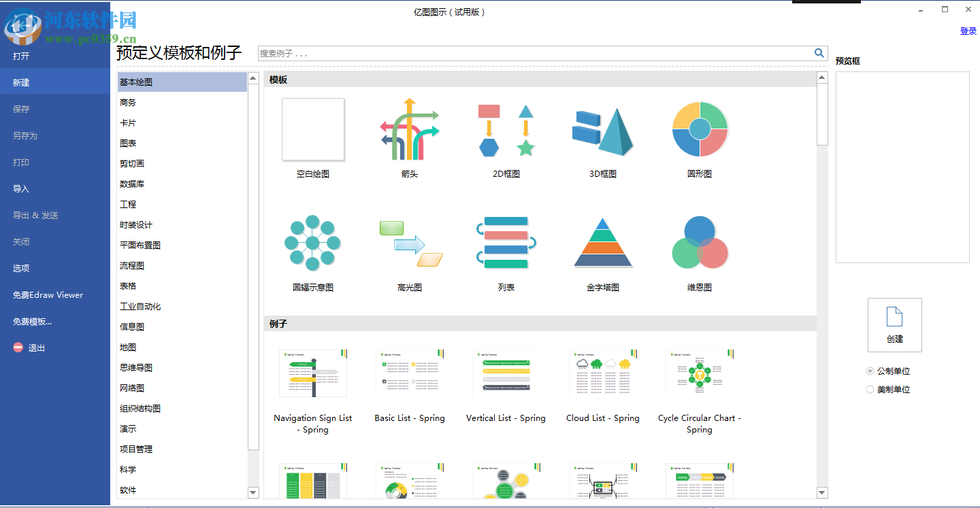Click the search magnifier icon
The height and width of the screenshot is (508, 980).
(x=819, y=53)
